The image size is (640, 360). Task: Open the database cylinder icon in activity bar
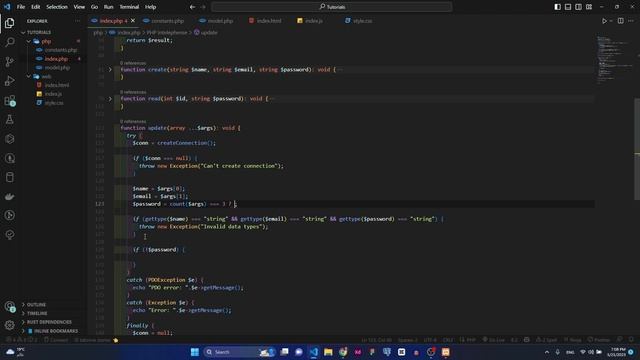click(9, 177)
